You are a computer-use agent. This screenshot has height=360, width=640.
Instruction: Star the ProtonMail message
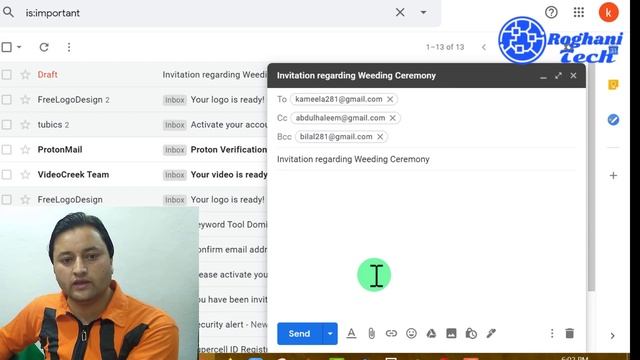[25, 150]
